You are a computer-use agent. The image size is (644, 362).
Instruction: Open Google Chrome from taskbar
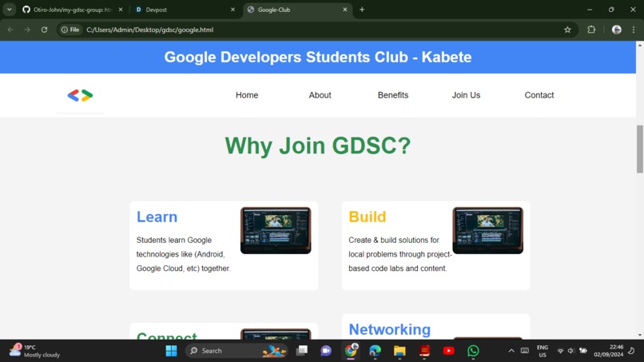coord(351,351)
